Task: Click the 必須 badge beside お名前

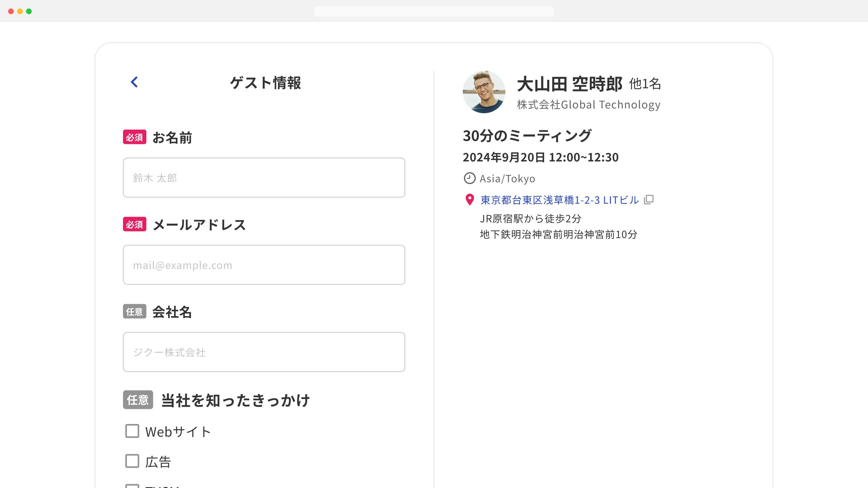Action: coord(134,137)
